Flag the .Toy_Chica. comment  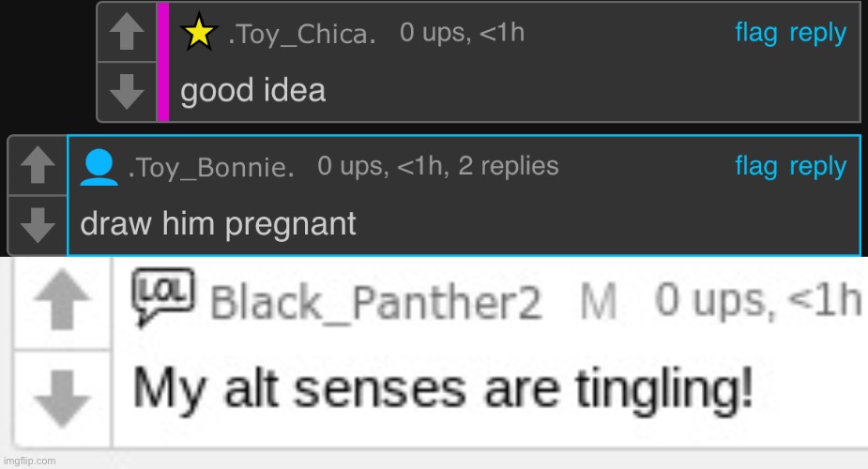pos(755,34)
